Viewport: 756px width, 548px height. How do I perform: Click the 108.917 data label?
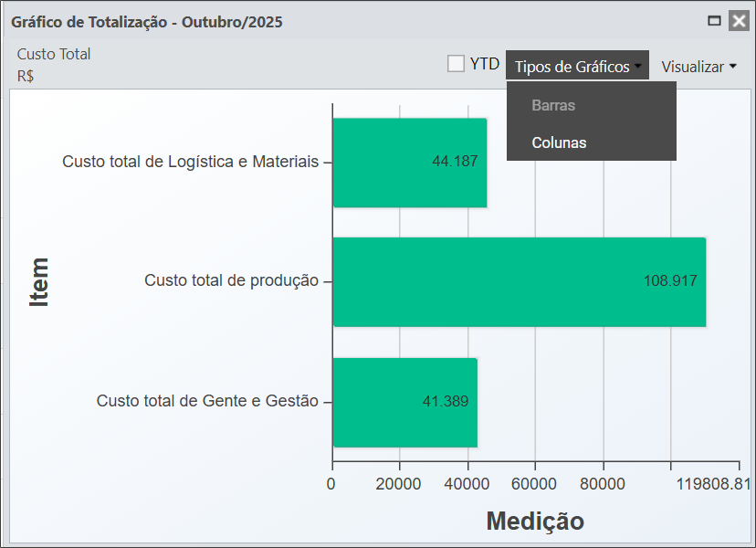[670, 281]
